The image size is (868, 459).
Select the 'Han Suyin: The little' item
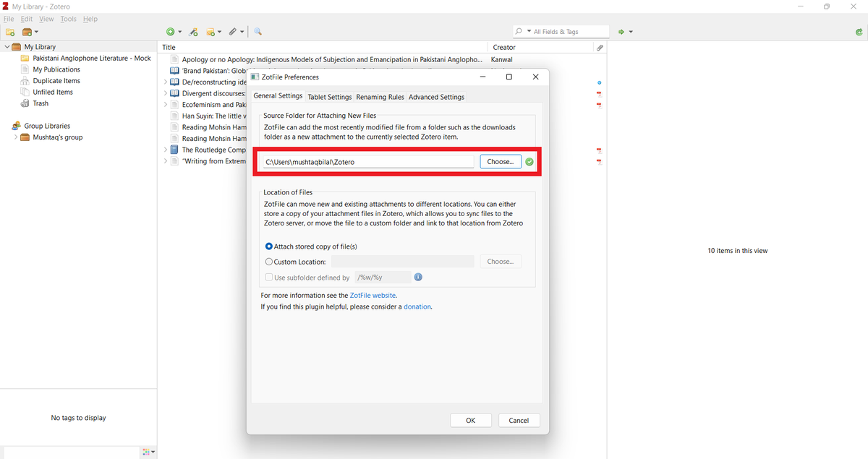(214, 116)
